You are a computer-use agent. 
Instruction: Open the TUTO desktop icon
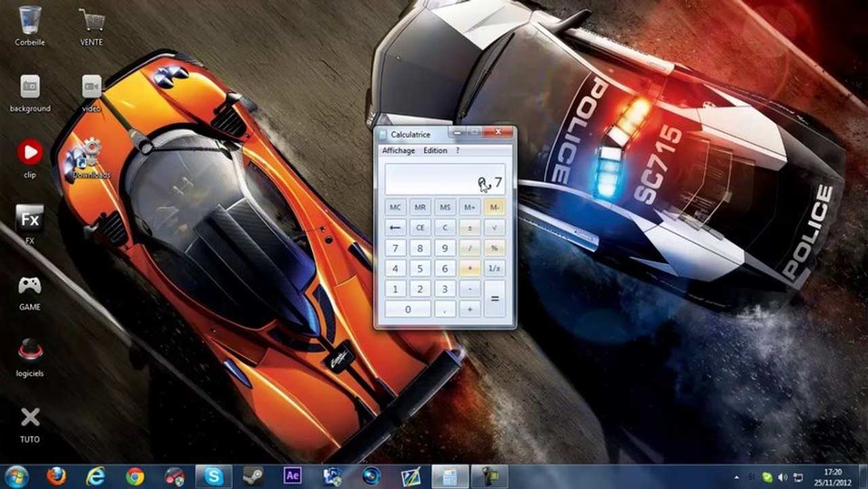[30, 424]
